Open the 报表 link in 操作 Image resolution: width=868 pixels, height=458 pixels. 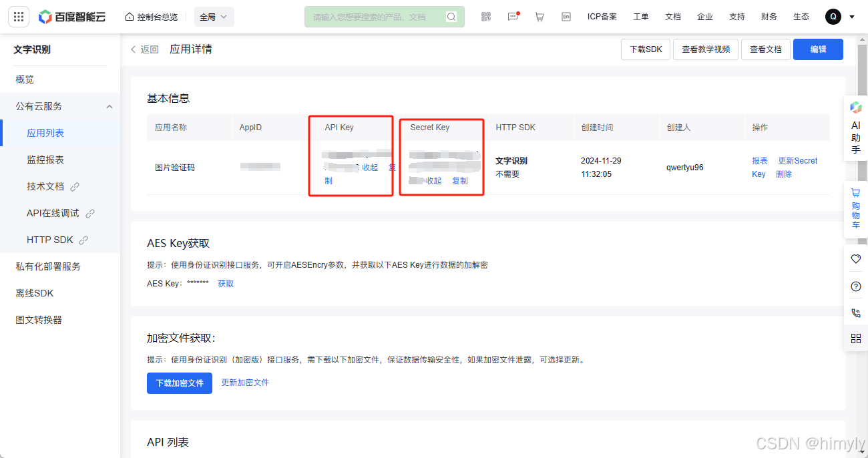[x=760, y=161]
